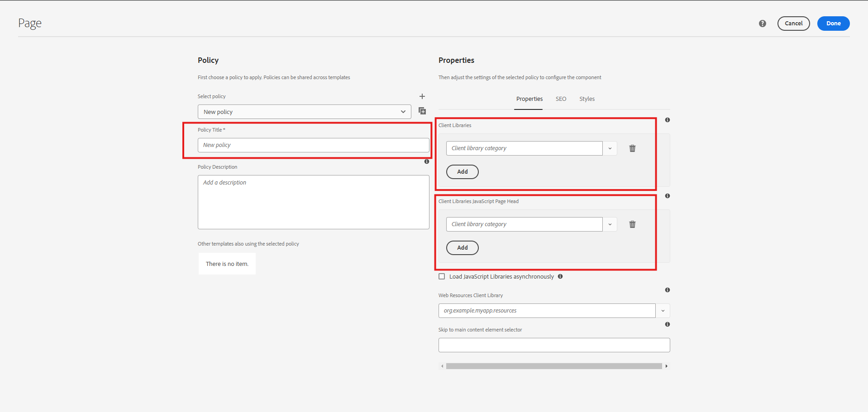The image size is (868, 412).
Task: Show info for Client Libraries field
Action: pos(667,120)
